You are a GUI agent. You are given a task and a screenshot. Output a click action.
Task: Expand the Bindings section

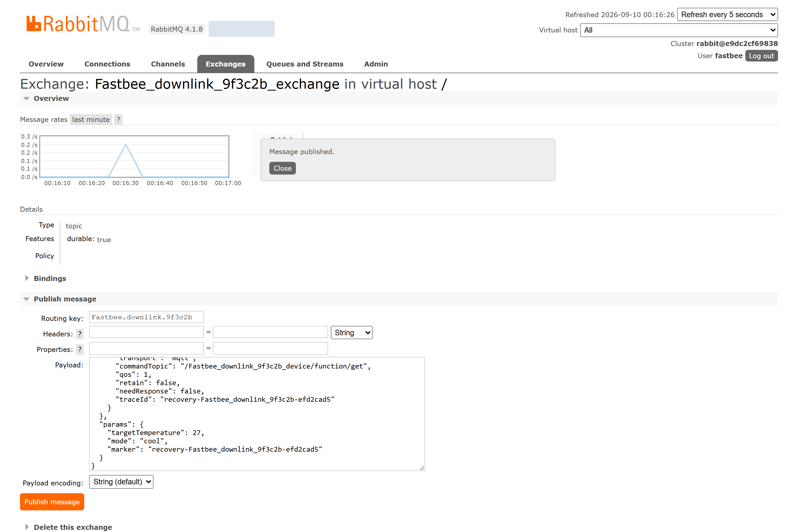coord(50,278)
